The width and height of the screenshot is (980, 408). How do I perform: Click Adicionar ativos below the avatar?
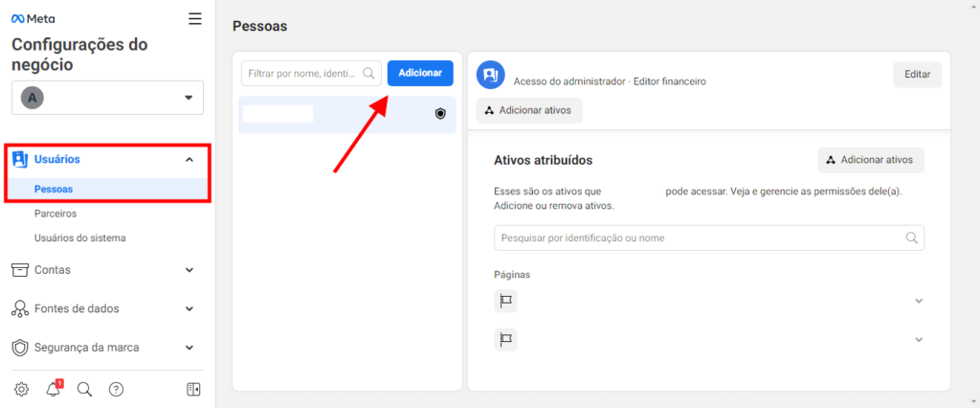528,110
